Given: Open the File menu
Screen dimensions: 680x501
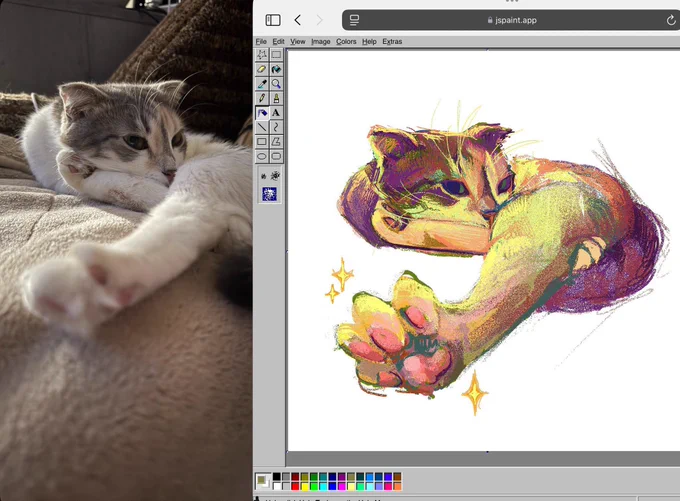Looking at the screenshot, I should tap(261, 41).
